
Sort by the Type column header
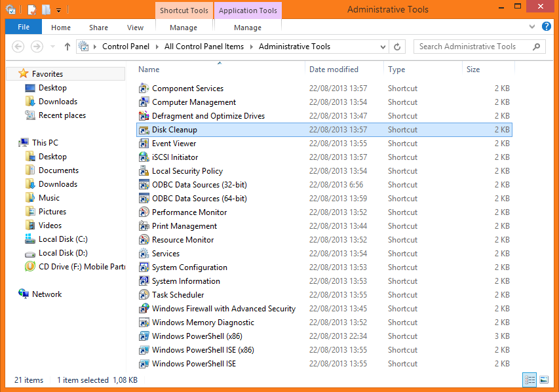click(423, 69)
